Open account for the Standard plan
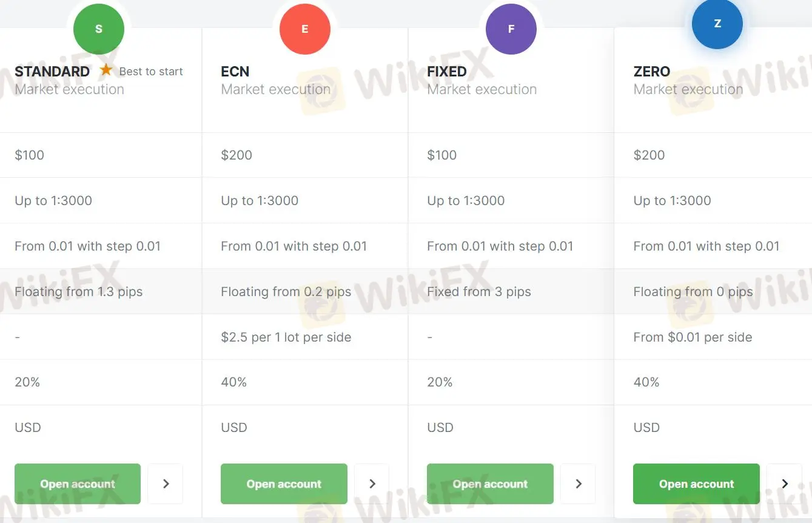The height and width of the screenshot is (523, 812). tap(78, 484)
